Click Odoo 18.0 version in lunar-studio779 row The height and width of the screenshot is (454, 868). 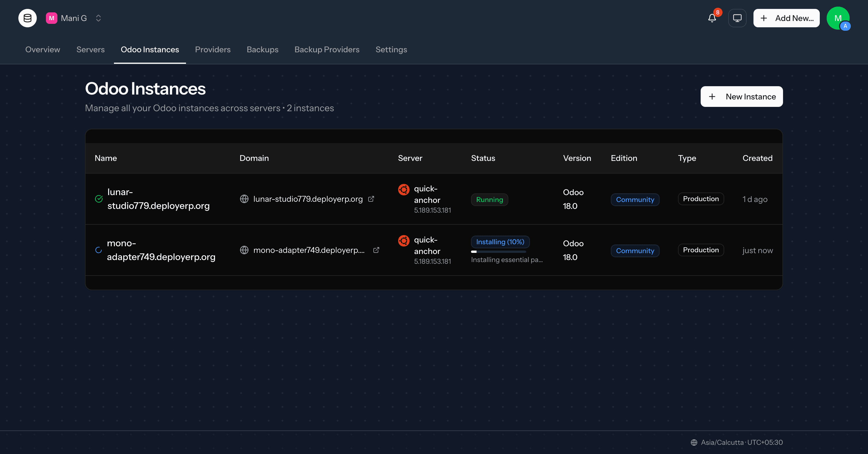click(573, 199)
